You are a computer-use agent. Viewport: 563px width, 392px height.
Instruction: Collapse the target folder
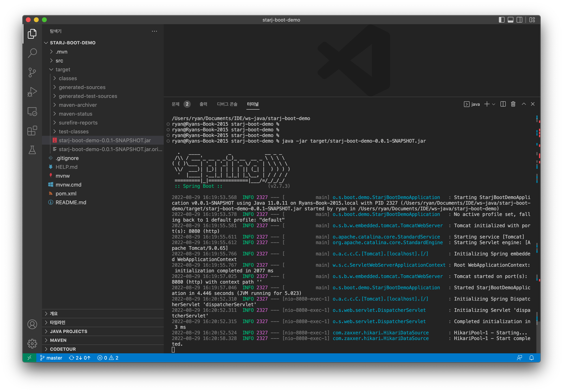pos(63,69)
